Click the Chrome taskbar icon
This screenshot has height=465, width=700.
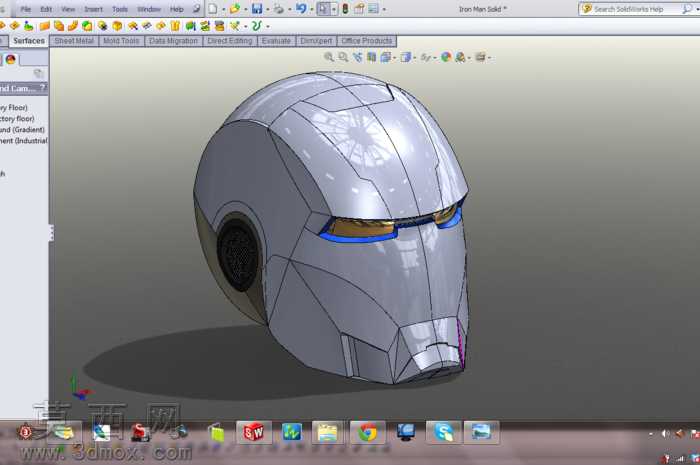point(367,432)
